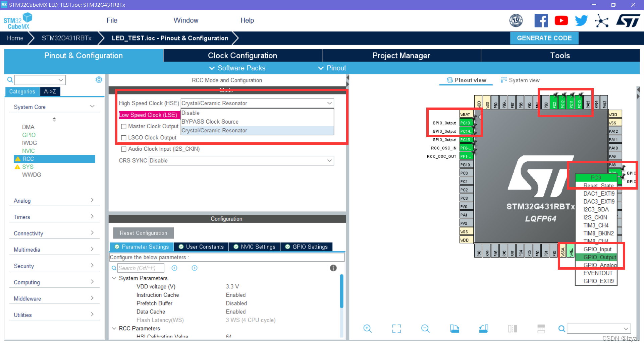Collapse System Parameters tree node
Viewport: 644px width, 345px height.
(114, 278)
